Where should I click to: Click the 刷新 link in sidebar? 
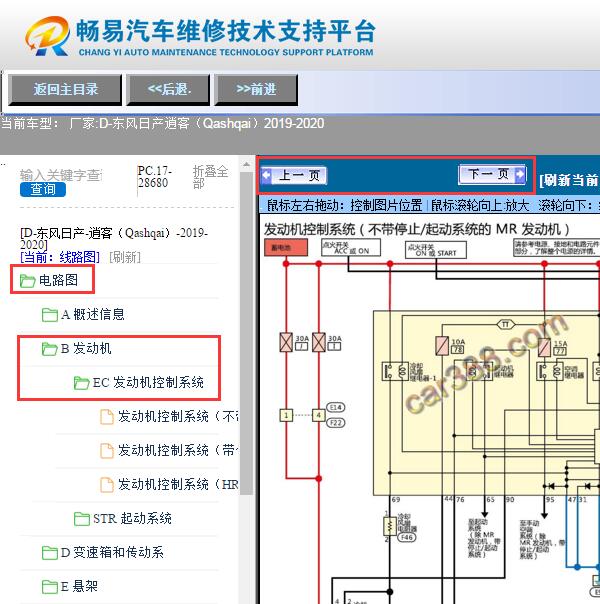125,257
